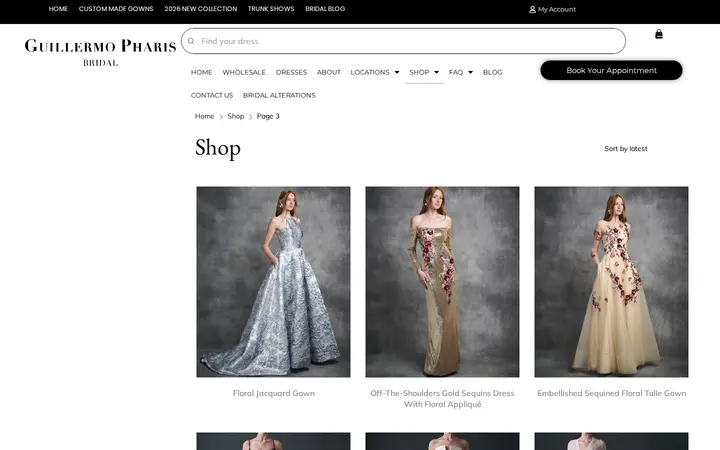Open Home in the top black bar
The width and height of the screenshot is (720, 450).
[58, 9]
